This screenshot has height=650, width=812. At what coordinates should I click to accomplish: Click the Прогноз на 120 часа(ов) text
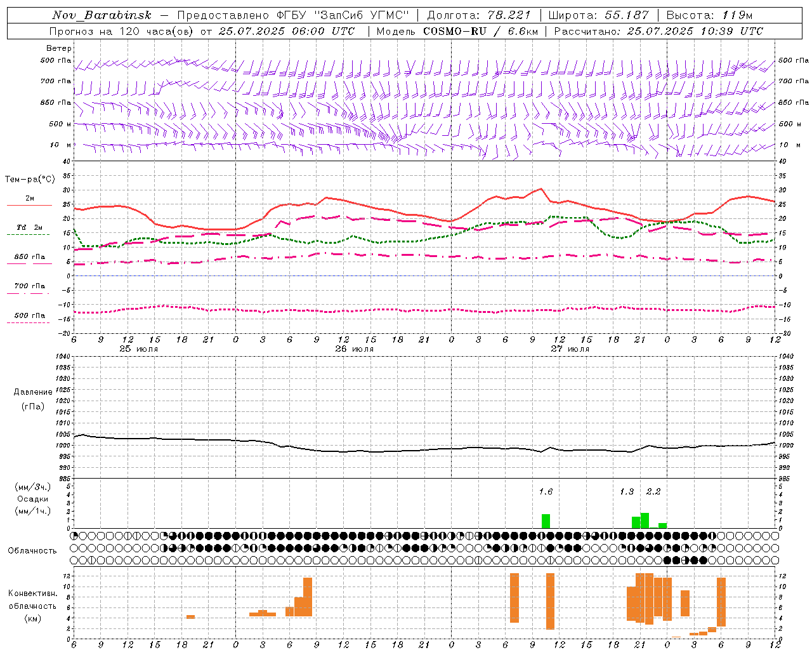[x=122, y=31]
